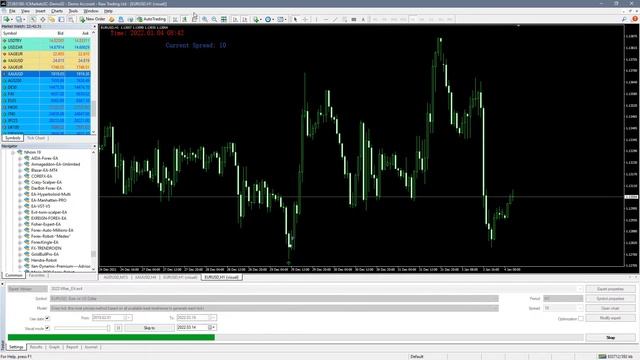Open the Expert Advisor file dropdown
This screenshot has height=360, width=640.
(580, 289)
